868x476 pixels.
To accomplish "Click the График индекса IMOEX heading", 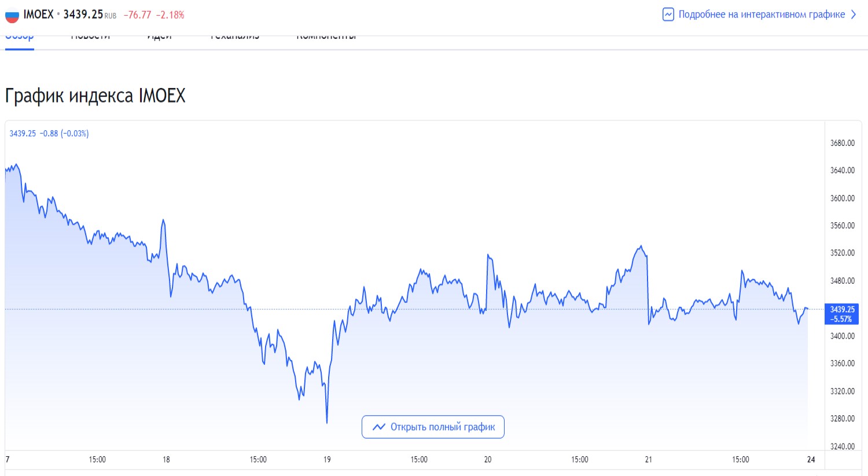I will pos(95,96).
